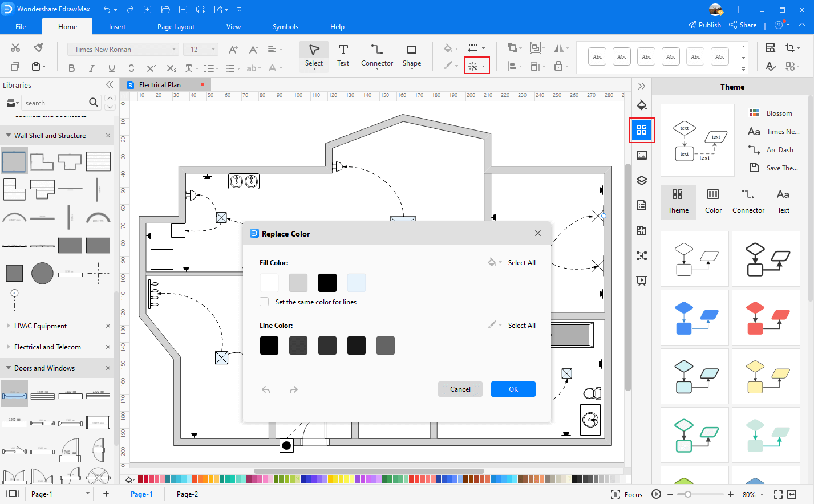Click OK in Replace Color dialog
The image size is (814, 504).
[513, 389]
